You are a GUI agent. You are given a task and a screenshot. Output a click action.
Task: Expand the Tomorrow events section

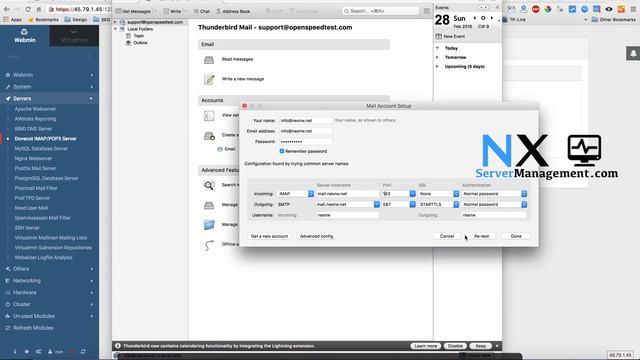coord(438,58)
